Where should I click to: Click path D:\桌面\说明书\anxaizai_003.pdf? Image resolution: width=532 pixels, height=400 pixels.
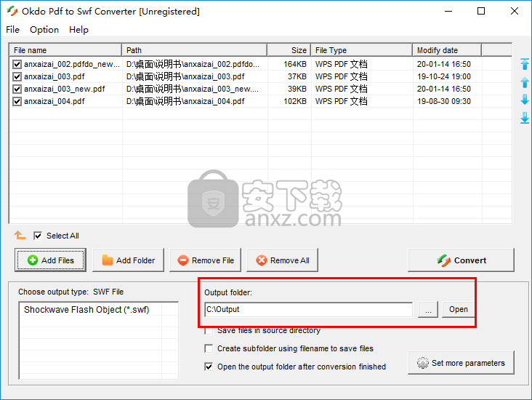pos(185,77)
